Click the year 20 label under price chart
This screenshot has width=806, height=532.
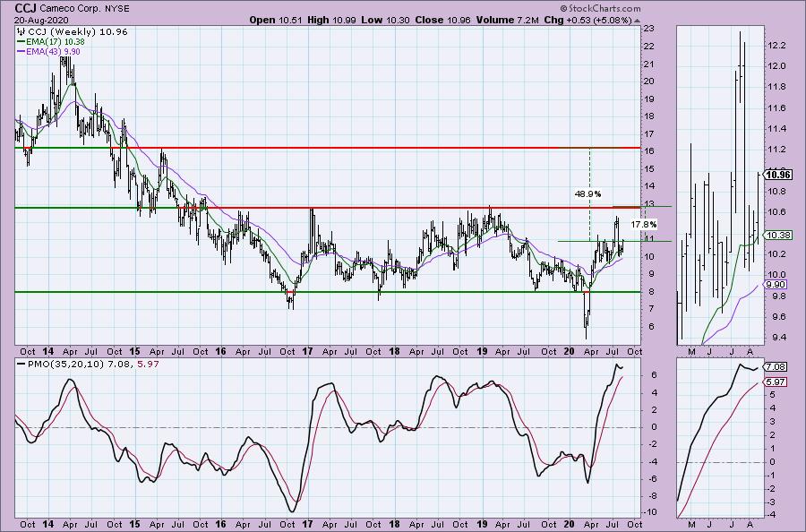pyautogui.click(x=569, y=351)
